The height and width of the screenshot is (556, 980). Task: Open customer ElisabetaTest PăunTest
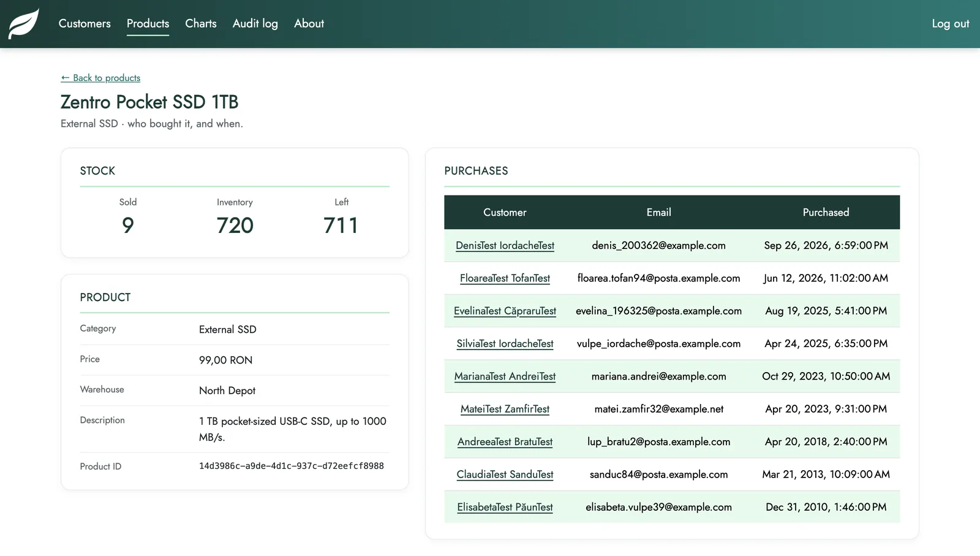click(x=505, y=507)
